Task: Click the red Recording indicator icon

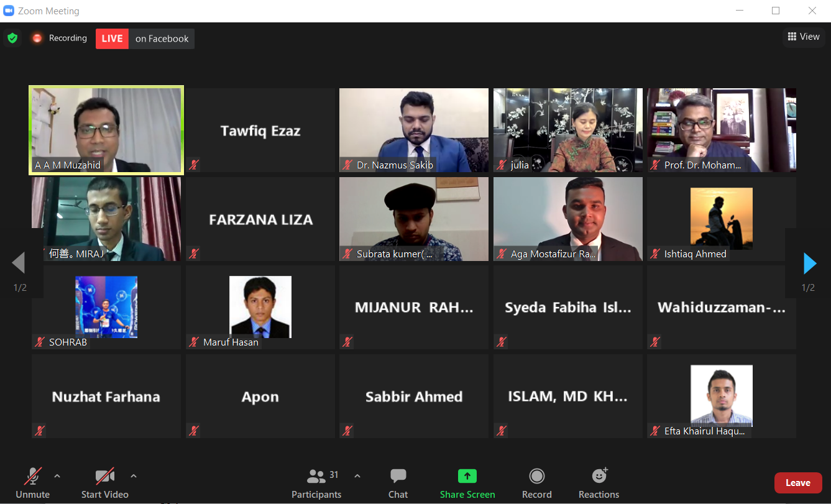Action: tap(37, 39)
